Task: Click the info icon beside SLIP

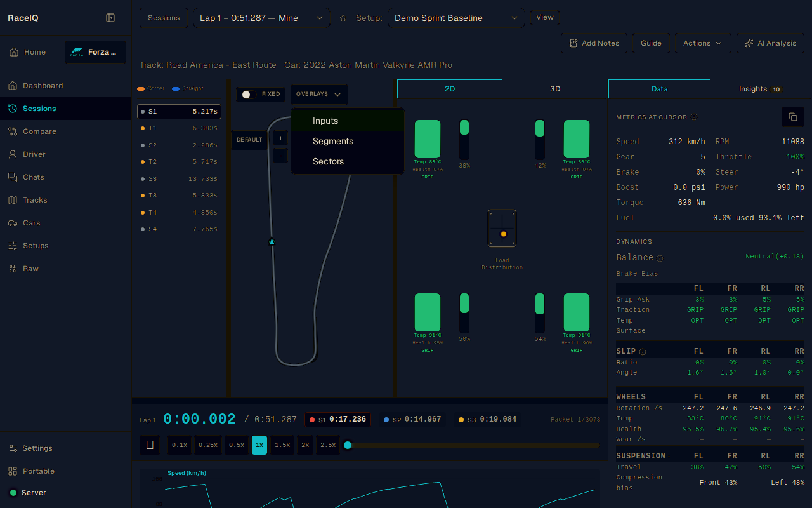Action: [x=643, y=351]
